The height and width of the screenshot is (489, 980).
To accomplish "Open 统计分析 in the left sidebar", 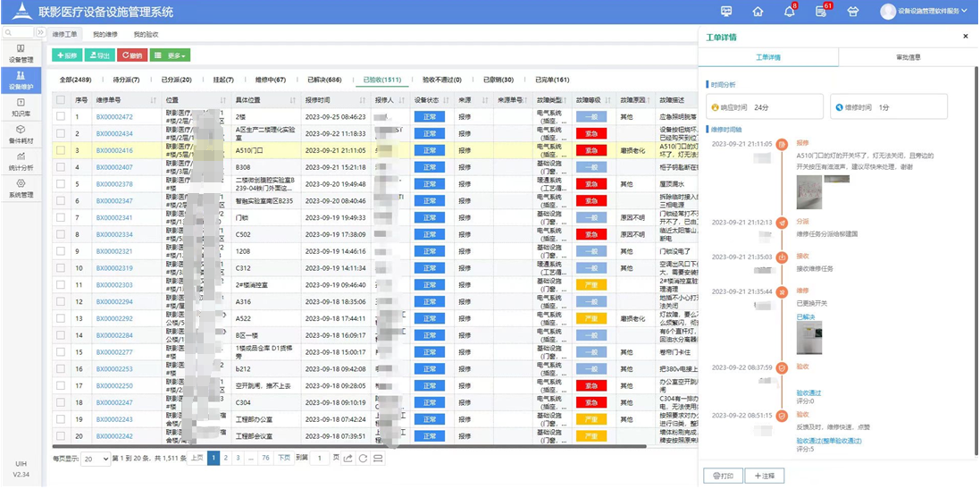I will (x=21, y=162).
